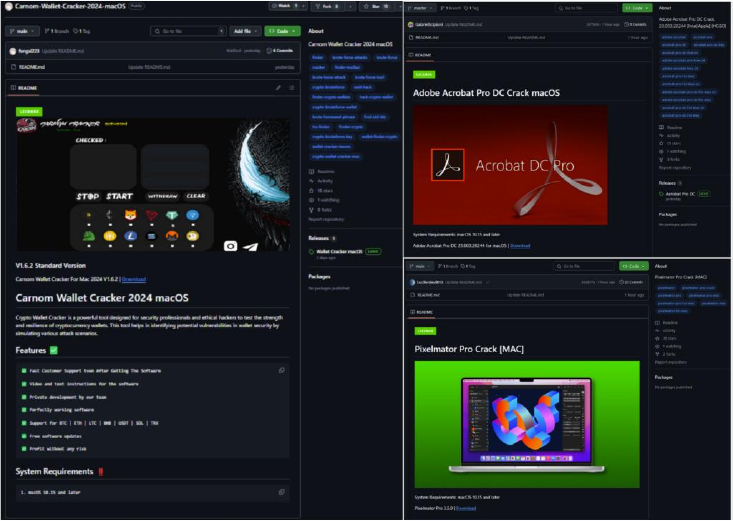The image size is (733, 521).
Task: Click Report repository in Pixelmator sidebar
Action: pos(671,362)
